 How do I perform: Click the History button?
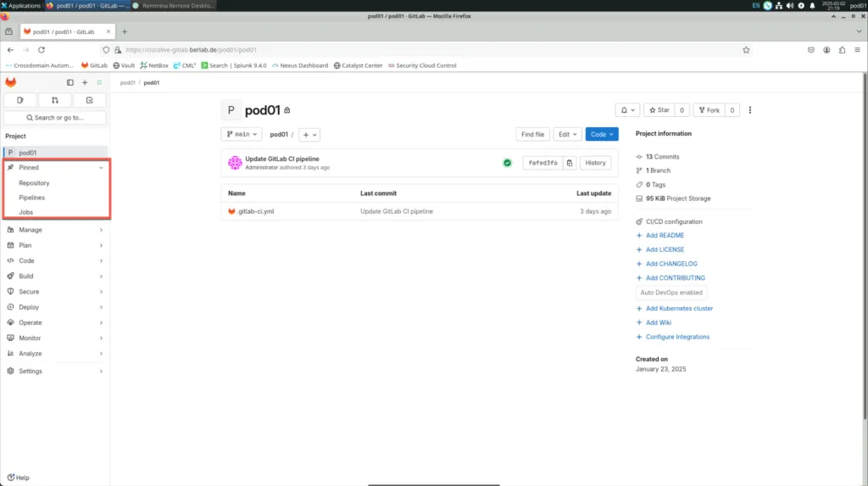pos(595,163)
